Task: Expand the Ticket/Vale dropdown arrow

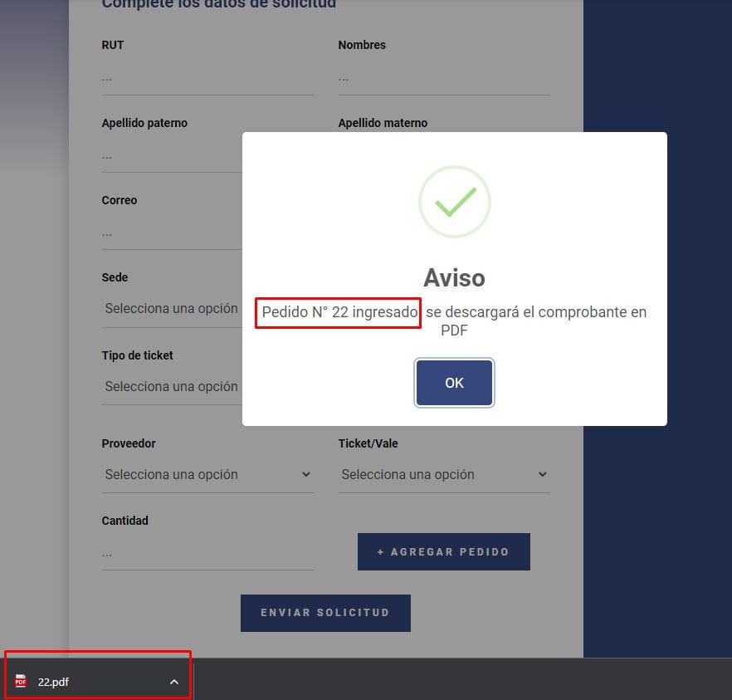Action: (542, 475)
